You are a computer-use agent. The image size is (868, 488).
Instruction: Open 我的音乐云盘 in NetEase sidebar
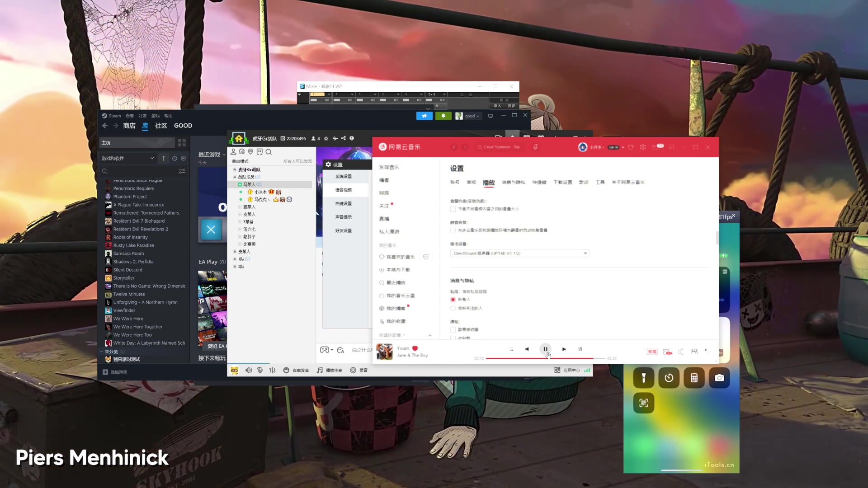[401, 295]
